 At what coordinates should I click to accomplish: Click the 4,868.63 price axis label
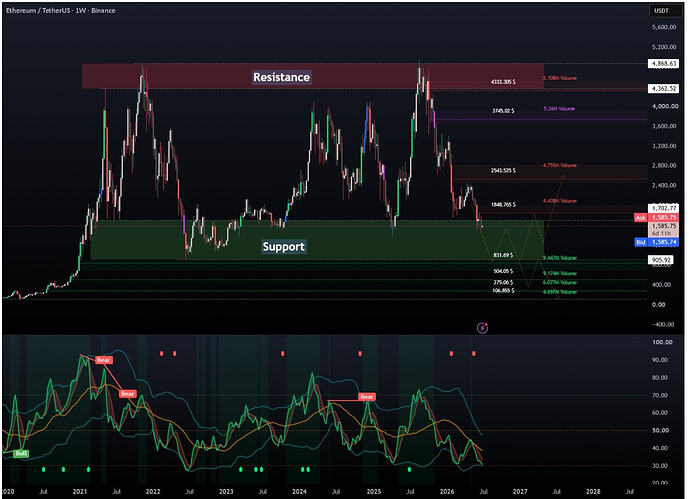(x=664, y=64)
